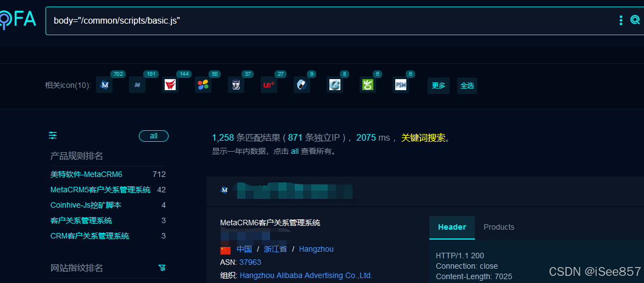Select the related icon with count 191
The image size is (644, 283).
pos(137,85)
